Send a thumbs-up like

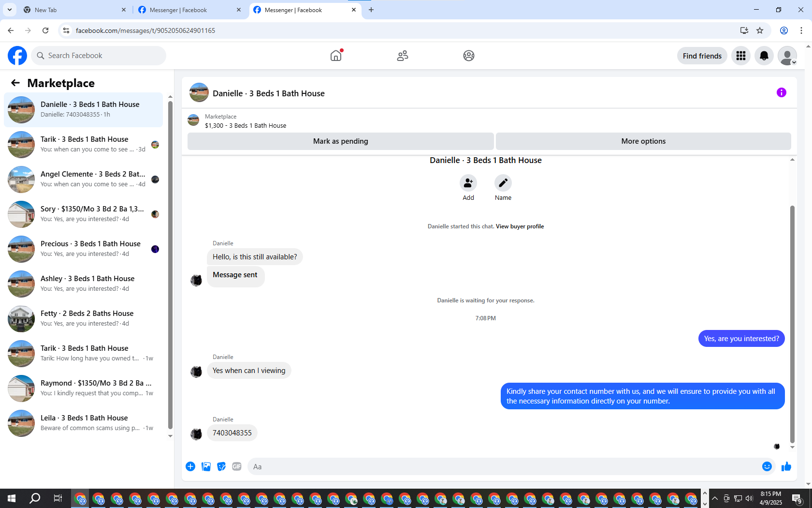point(786,466)
